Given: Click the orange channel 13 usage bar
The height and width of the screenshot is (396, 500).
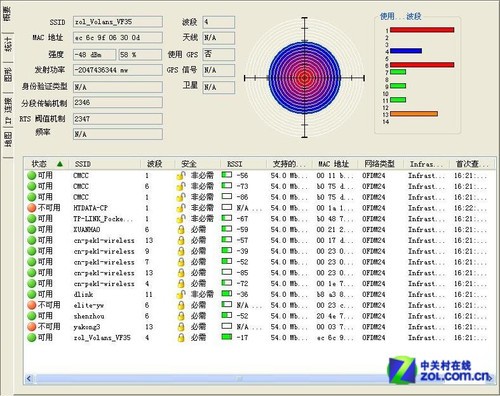Looking at the screenshot, I should pyautogui.click(x=414, y=114).
